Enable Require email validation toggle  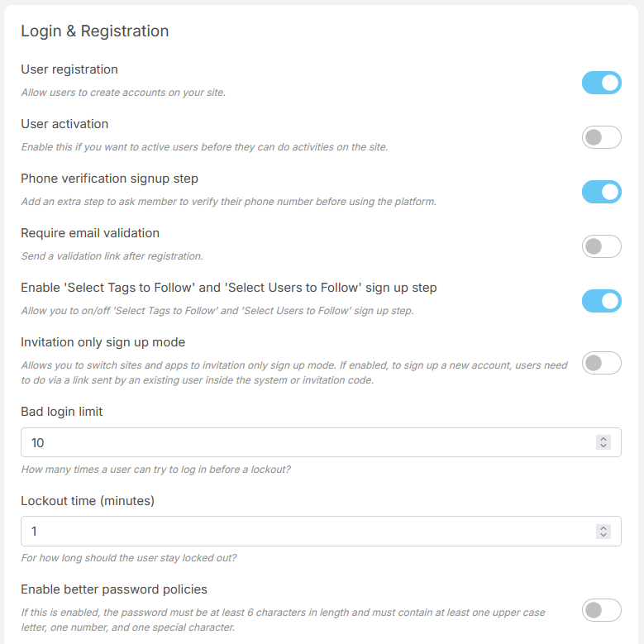[x=601, y=246]
